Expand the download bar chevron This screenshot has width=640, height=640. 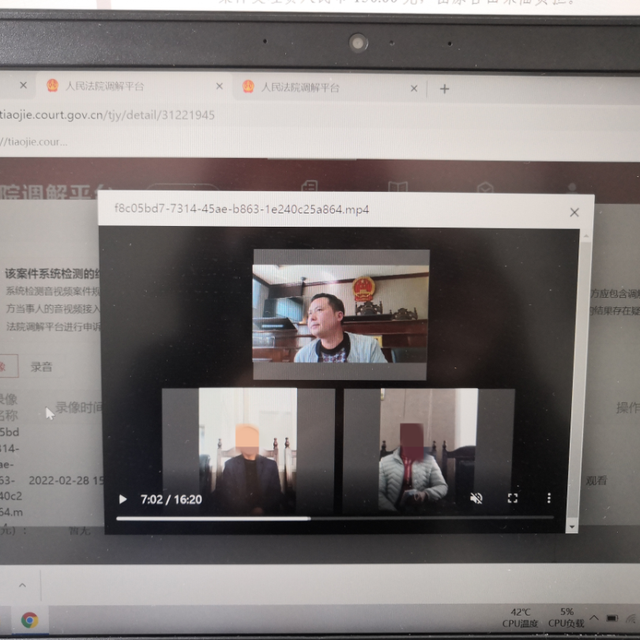click(22, 585)
